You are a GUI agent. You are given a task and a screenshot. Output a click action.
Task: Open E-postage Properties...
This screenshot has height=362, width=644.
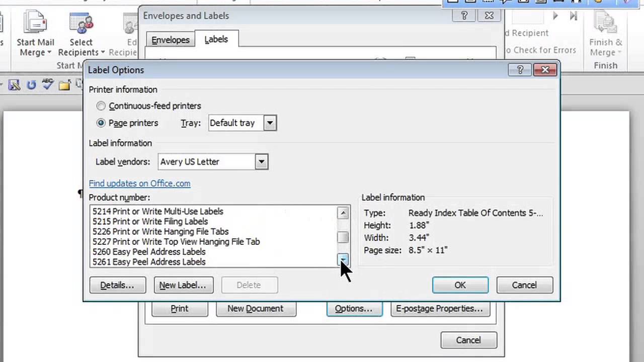tap(439, 309)
